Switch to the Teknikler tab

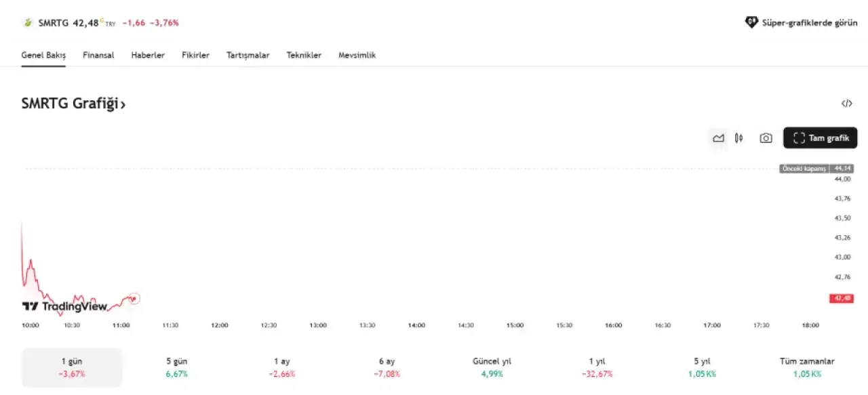pos(304,55)
